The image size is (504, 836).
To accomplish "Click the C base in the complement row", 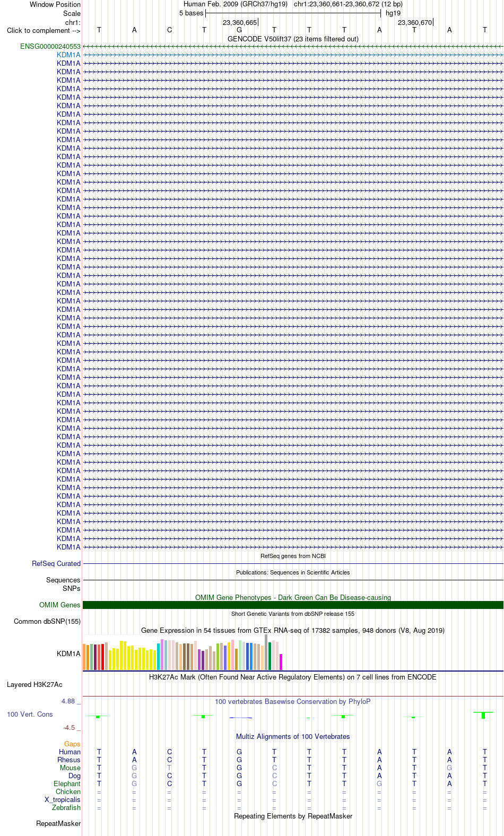I will [169, 30].
